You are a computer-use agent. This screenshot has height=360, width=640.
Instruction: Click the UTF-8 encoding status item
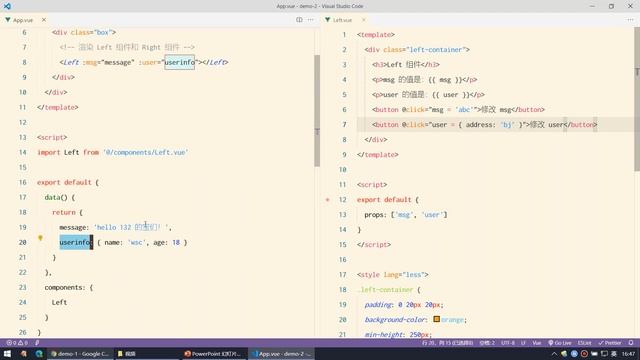[x=508, y=343]
